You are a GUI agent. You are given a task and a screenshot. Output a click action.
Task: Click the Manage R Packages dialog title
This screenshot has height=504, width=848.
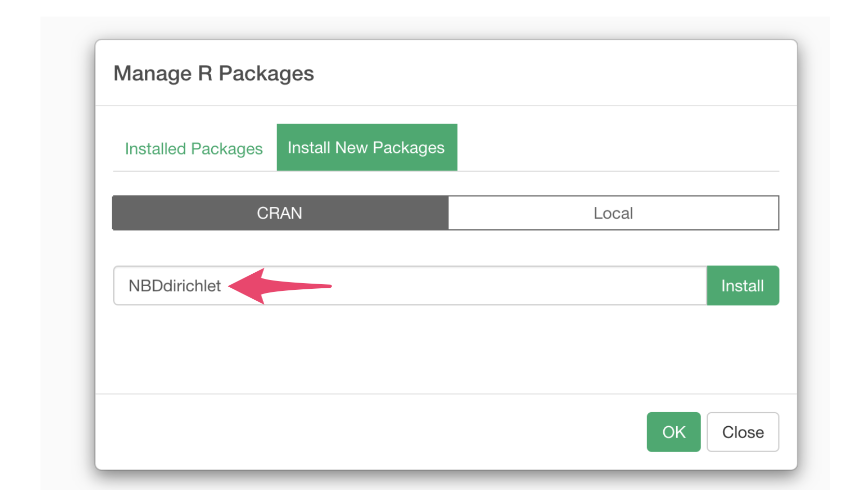tap(214, 74)
